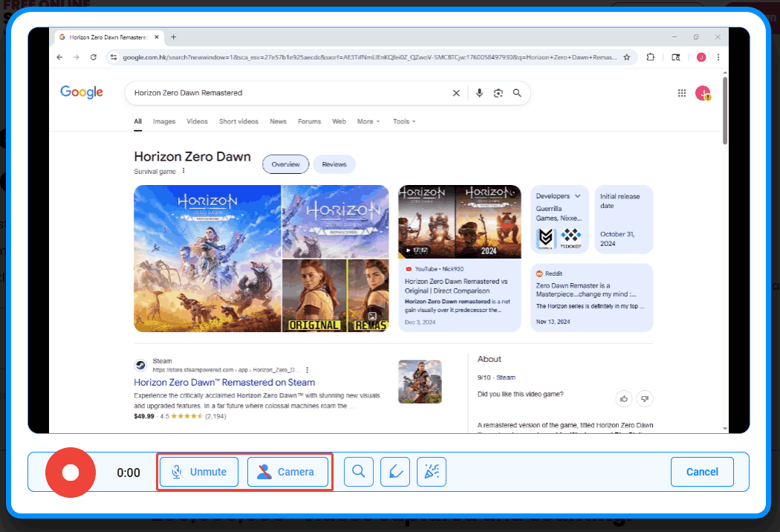
Task: Expand the Developers info card chevron
Action: click(577, 196)
